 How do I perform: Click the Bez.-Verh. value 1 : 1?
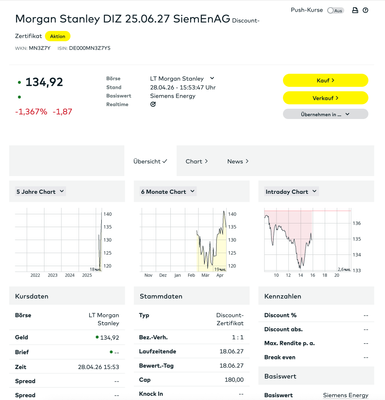pyautogui.click(x=238, y=338)
